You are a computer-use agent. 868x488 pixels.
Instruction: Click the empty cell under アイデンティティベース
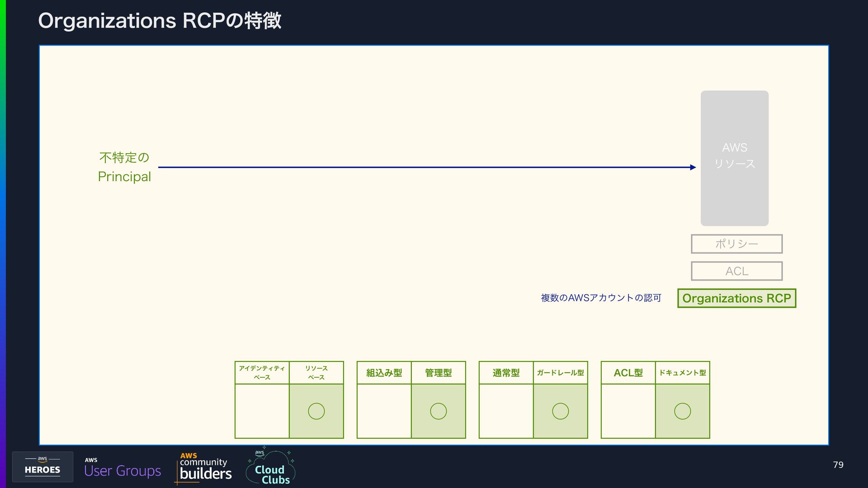pyautogui.click(x=262, y=411)
